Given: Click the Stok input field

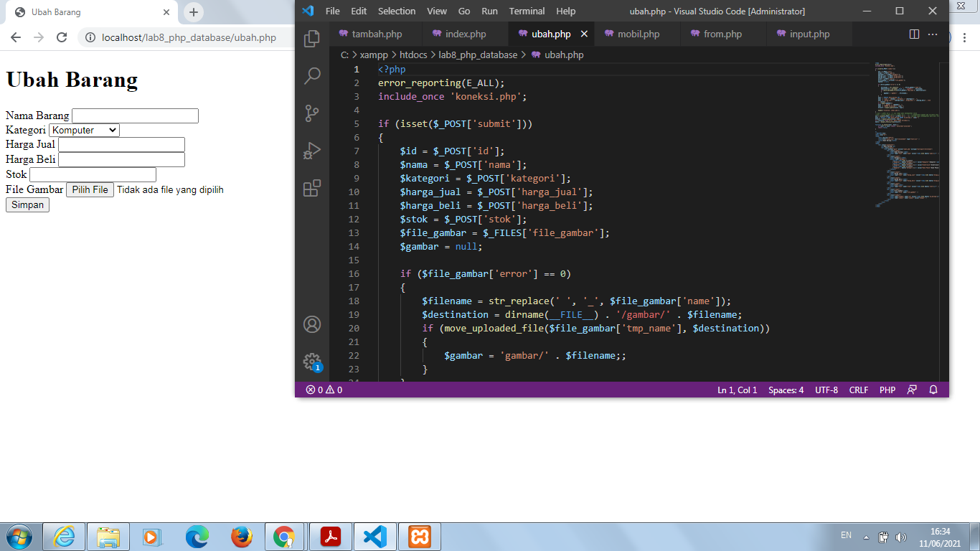Looking at the screenshot, I should click(93, 174).
